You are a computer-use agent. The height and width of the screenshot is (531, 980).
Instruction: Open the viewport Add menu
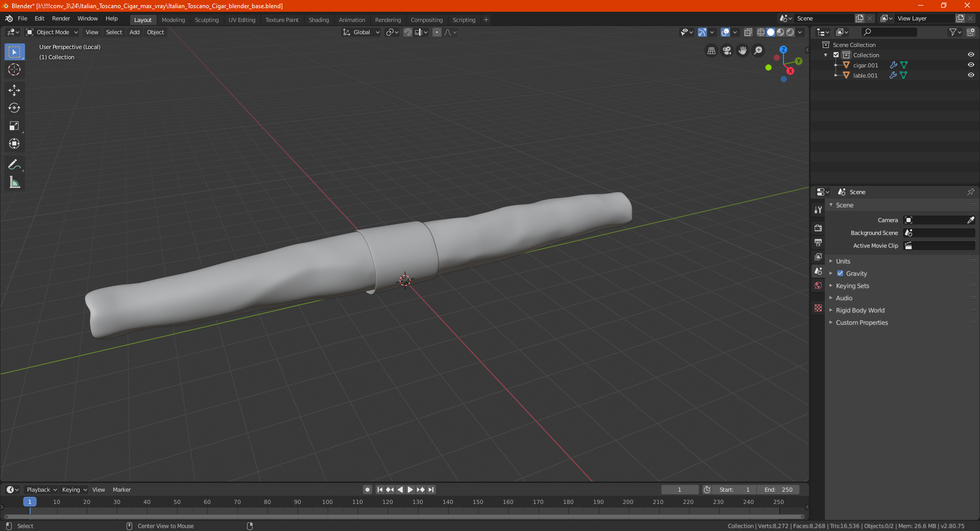(134, 32)
